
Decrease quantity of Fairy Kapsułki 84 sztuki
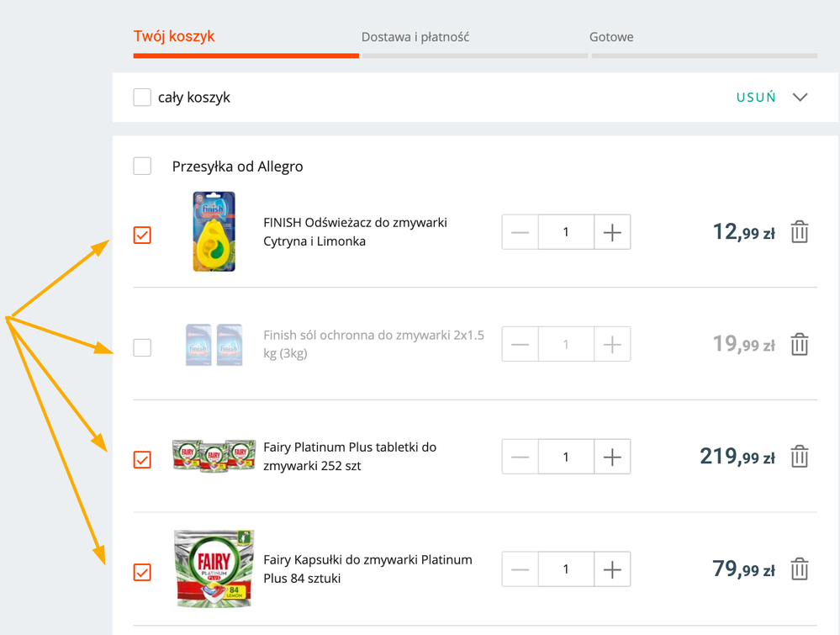520,569
